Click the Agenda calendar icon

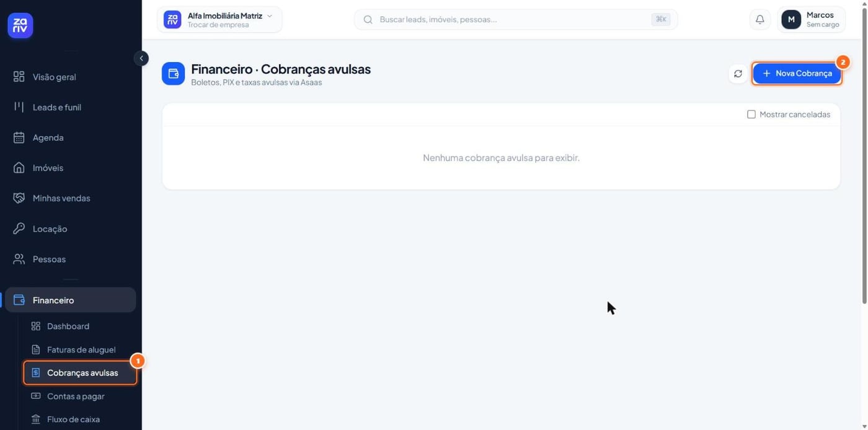coord(19,138)
